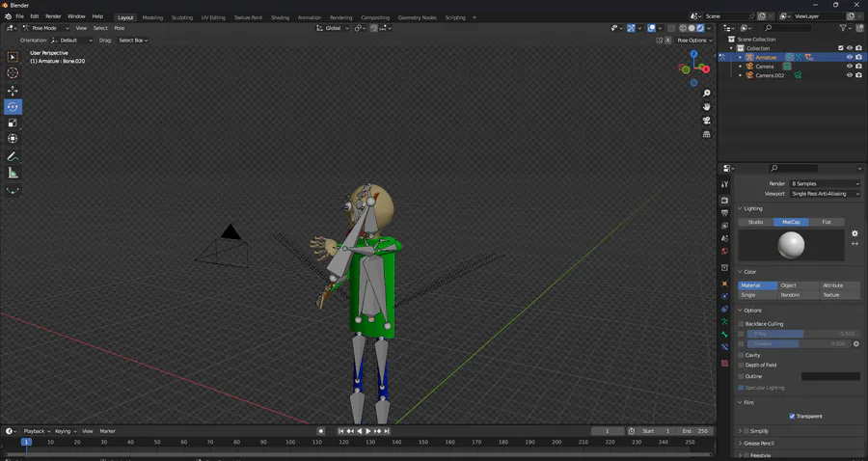This screenshot has height=461, width=868.
Task: Open MatCap settings gear icon
Action: click(x=854, y=233)
